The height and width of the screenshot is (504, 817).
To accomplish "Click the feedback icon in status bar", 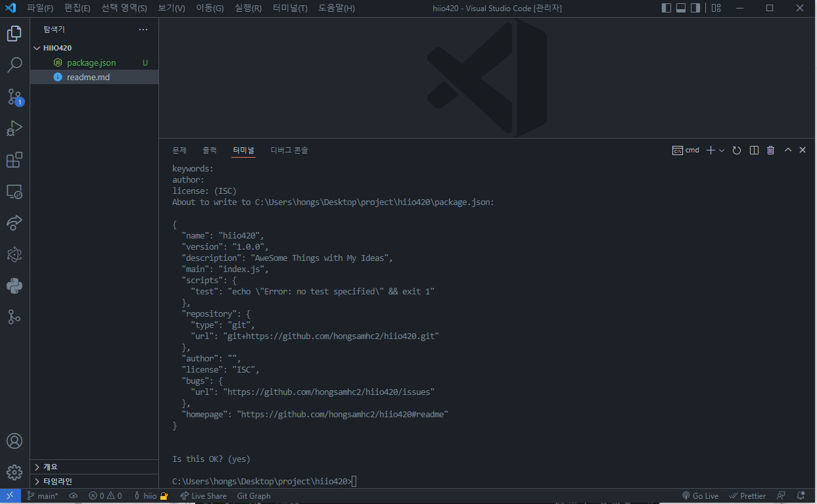I will point(781,496).
